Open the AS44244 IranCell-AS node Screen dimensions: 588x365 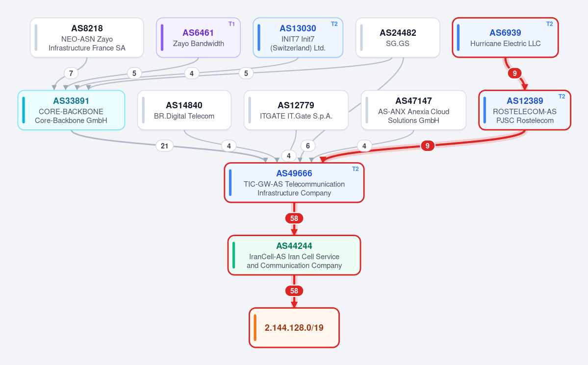tap(294, 255)
